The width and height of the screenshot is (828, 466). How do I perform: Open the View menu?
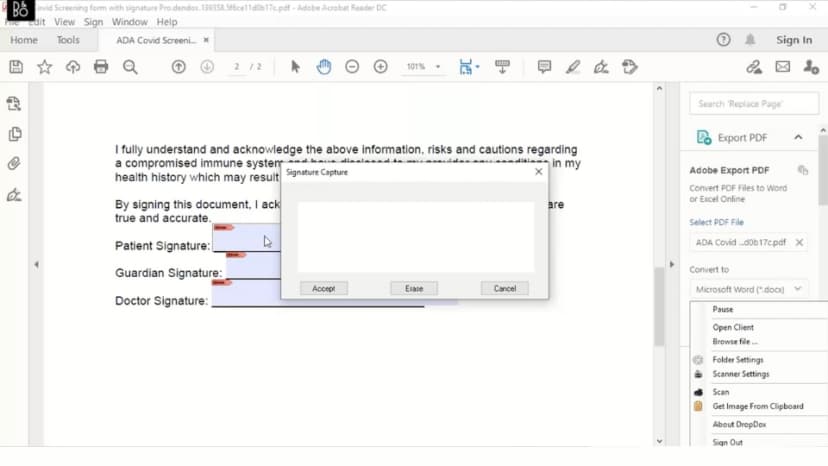tap(64, 22)
